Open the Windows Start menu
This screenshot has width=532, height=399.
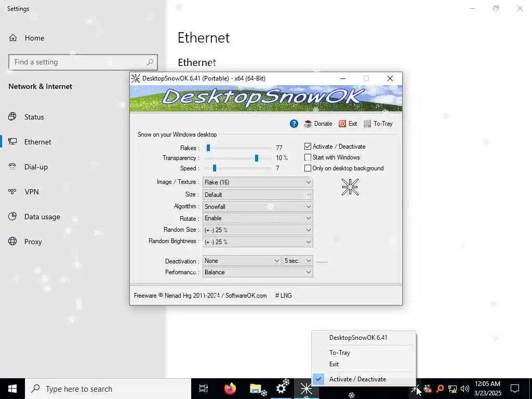(12, 389)
